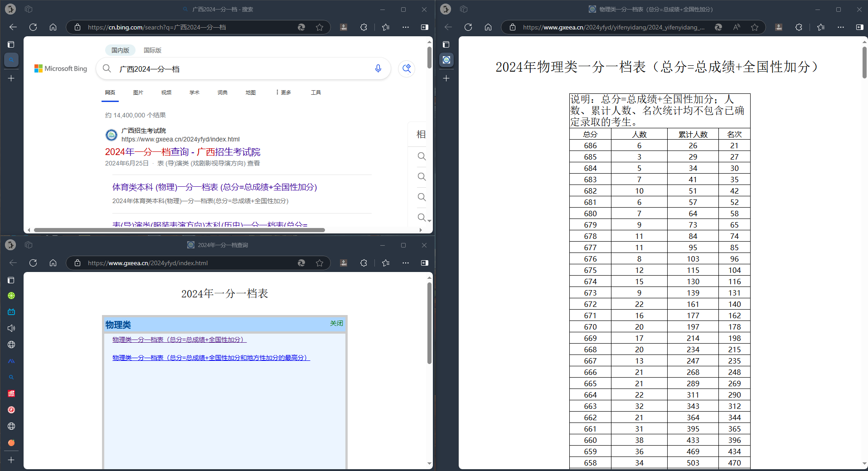Toggle the split screen panel icon

(424, 27)
